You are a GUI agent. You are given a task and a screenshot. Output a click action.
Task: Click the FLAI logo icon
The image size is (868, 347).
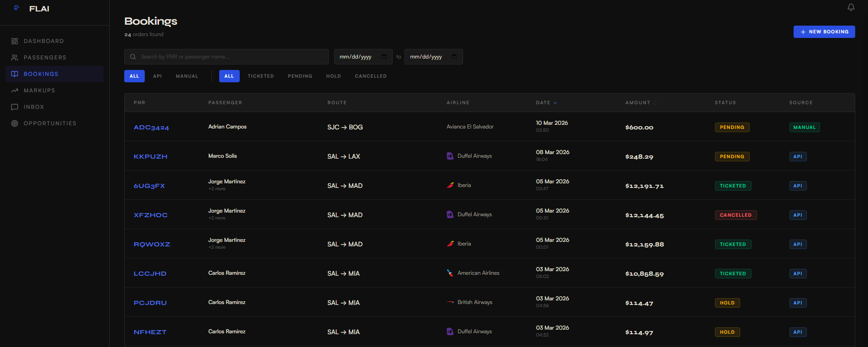click(16, 8)
